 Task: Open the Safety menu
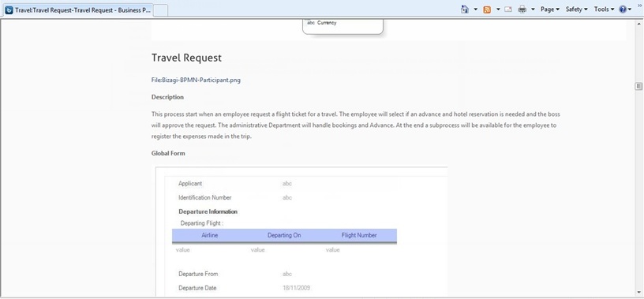577,9
